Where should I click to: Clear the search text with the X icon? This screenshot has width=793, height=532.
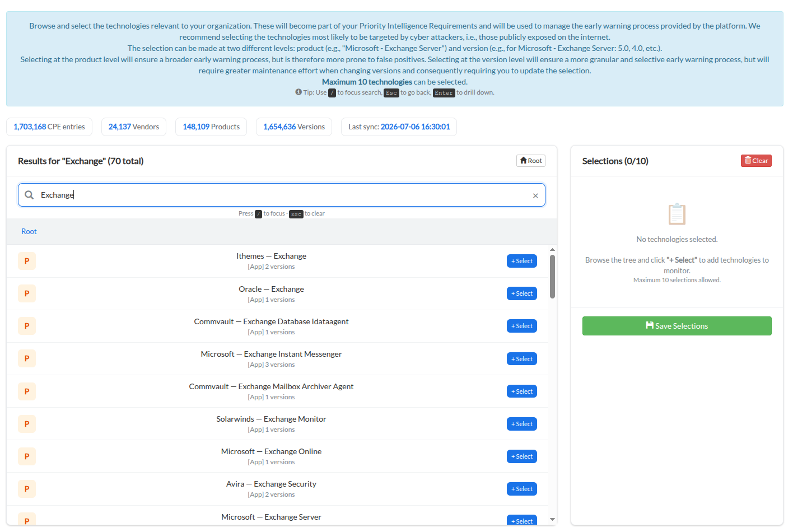point(535,195)
